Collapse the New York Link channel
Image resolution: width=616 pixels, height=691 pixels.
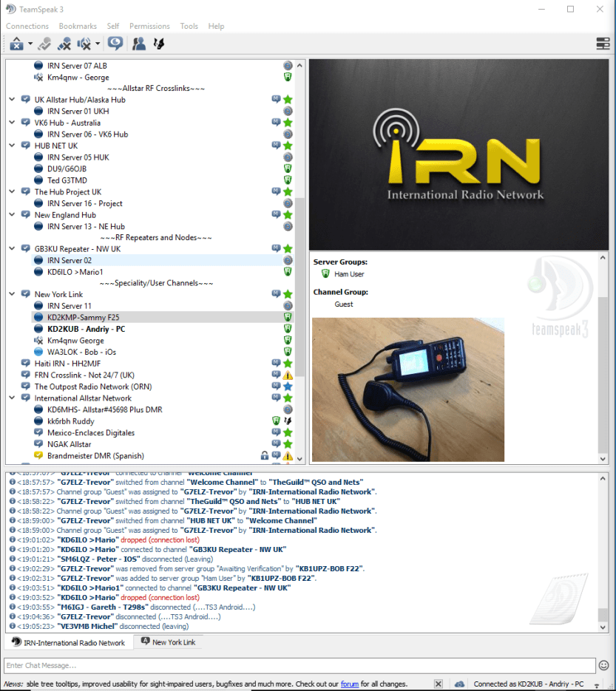point(12,295)
